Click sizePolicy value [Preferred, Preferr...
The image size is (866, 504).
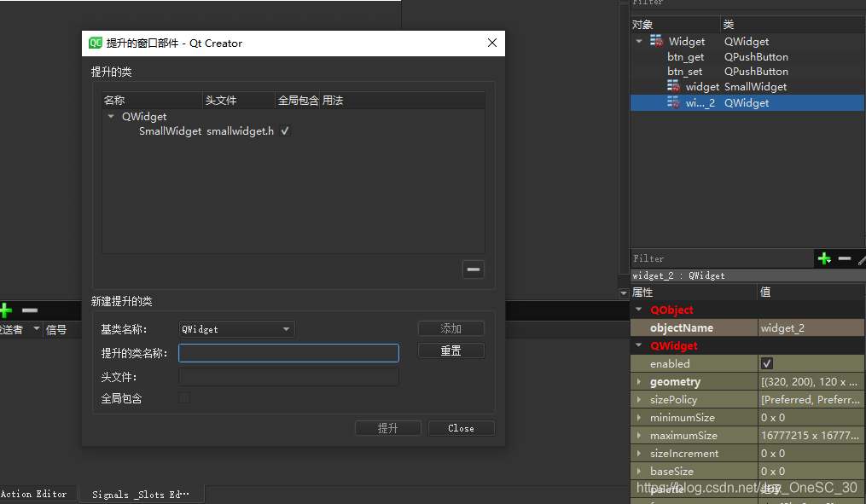pos(811,399)
